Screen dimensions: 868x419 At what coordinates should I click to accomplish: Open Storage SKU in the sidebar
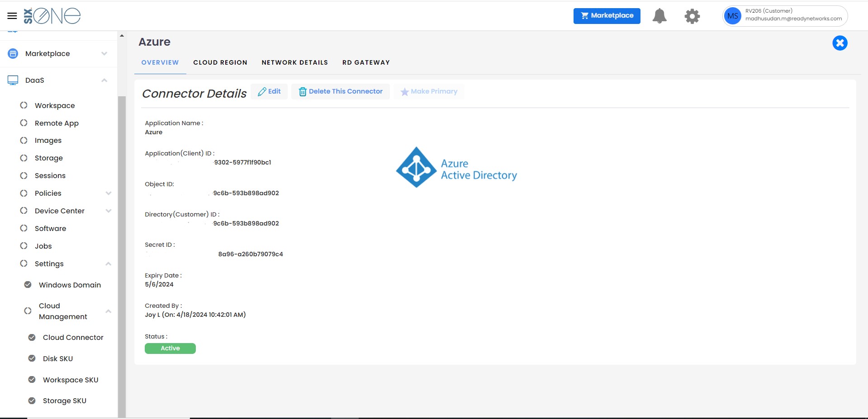click(65, 400)
